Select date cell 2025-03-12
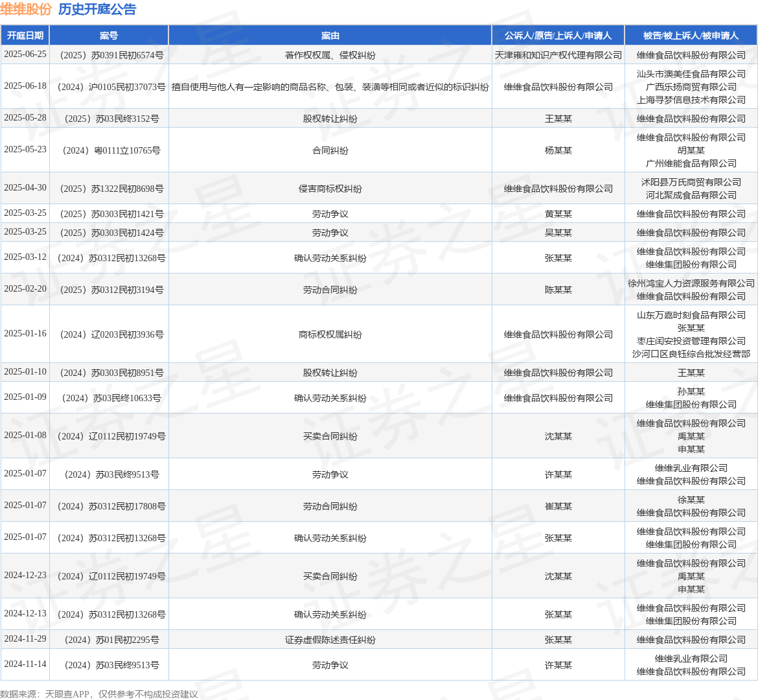 (25, 257)
